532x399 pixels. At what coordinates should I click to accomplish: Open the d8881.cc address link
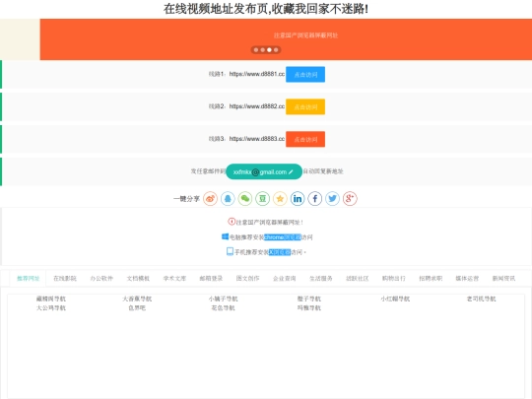pos(257,74)
